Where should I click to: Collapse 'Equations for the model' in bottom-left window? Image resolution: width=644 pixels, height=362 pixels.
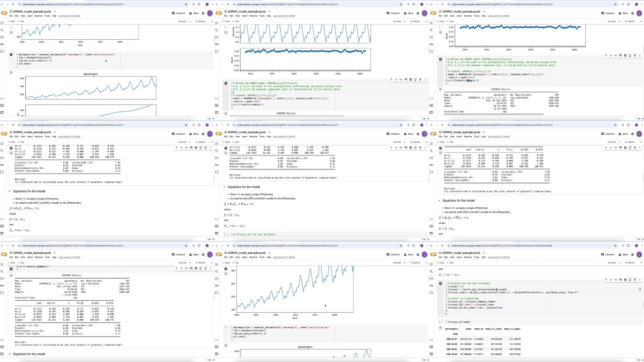pos(10,354)
